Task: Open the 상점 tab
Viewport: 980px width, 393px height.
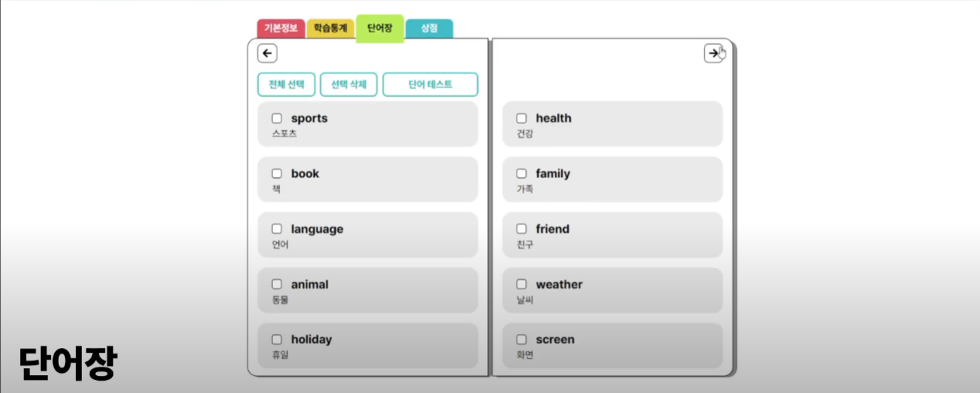Action: click(429, 29)
